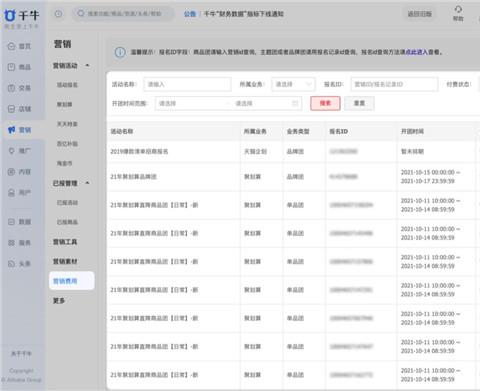The height and width of the screenshot is (391, 480).
Task: Open 用户 in the left sidebar
Action: (x=20, y=193)
